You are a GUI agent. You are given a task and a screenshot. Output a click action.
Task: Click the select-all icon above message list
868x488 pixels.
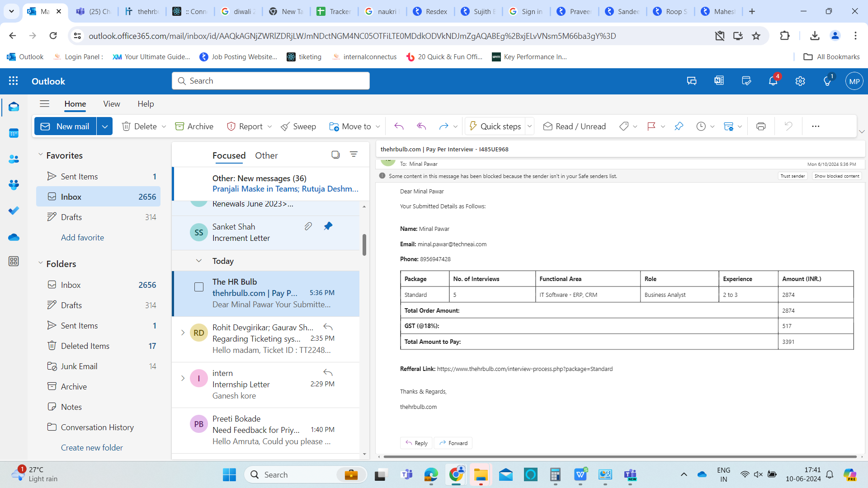(335, 155)
